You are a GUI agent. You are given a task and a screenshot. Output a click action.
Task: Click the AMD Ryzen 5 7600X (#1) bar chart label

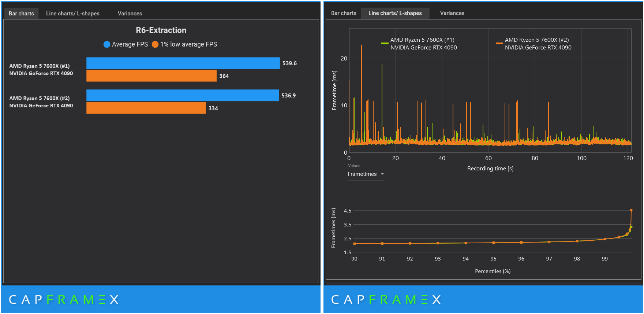click(41, 70)
